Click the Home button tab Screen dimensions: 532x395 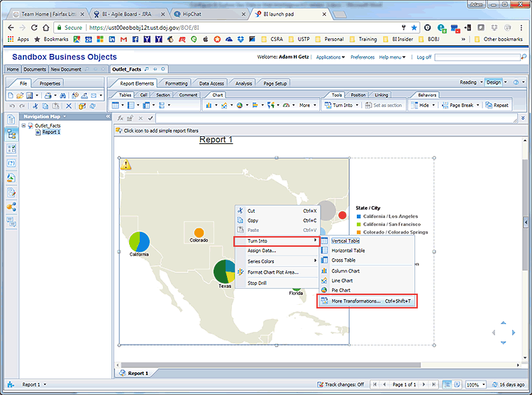tap(13, 69)
